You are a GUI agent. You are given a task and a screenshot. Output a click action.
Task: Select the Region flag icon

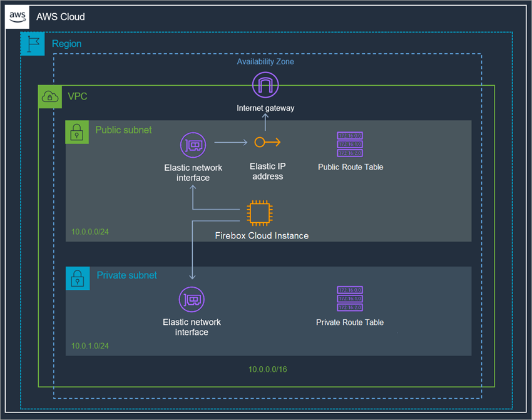pyautogui.click(x=33, y=44)
